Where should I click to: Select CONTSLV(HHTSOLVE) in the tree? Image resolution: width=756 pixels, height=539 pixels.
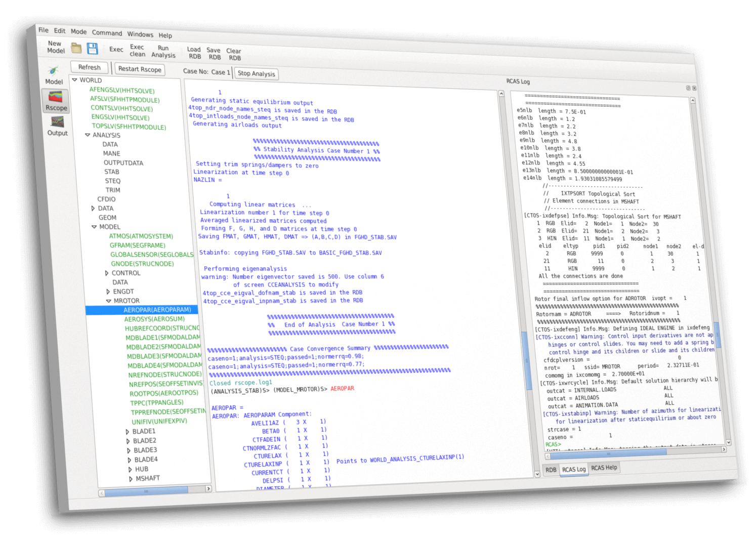[121, 109]
